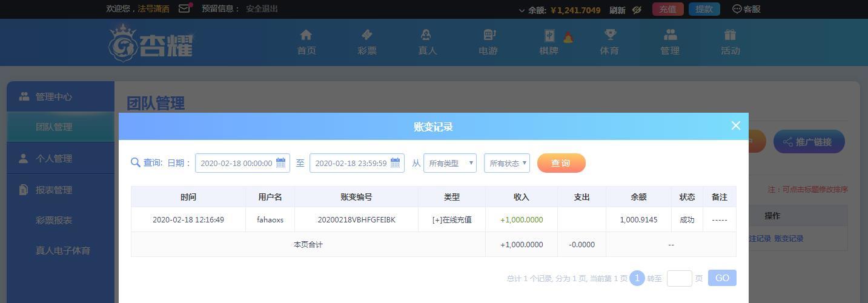Select 管理中心 in sidebar
The width and height of the screenshot is (868, 303).
[x=61, y=97]
